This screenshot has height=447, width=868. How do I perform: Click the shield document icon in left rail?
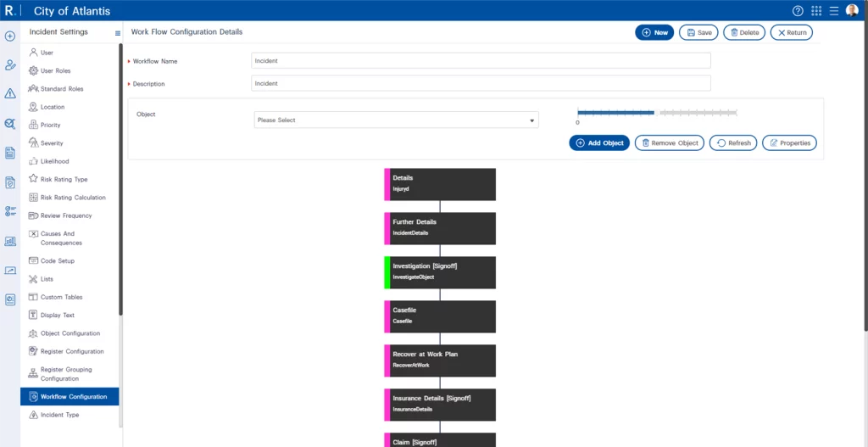point(10,182)
